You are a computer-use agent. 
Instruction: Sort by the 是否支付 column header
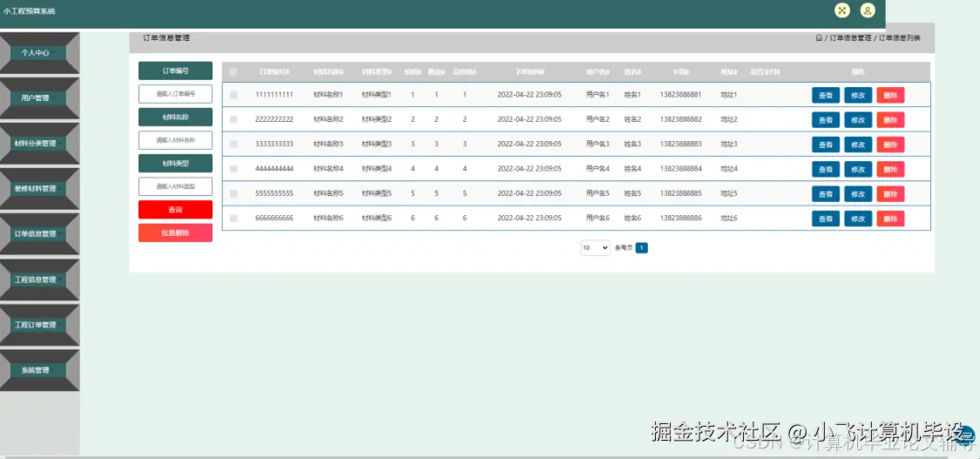(x=765, y=72)
